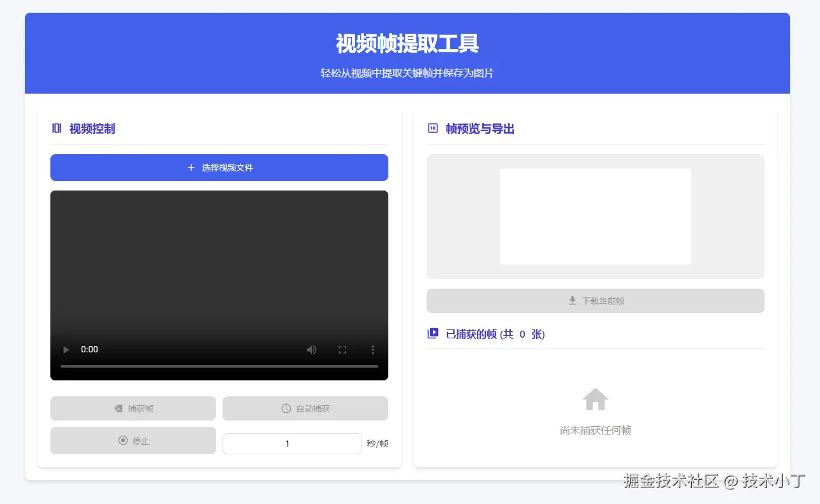Image resolution: width=820 pixels, height=504 pixels.
Task: Focus the 秒/帧 interval input field
Action: [x=292, y=443]
